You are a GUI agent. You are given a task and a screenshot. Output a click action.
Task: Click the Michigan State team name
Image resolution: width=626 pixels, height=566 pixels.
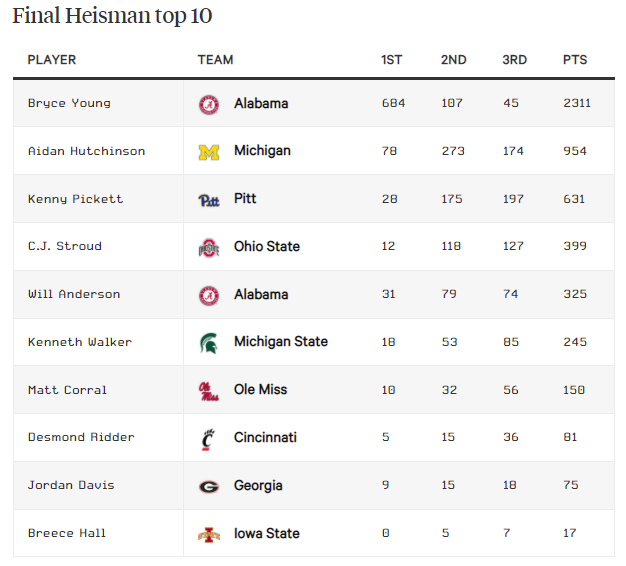pyautogui.click(x=281, y=342)
